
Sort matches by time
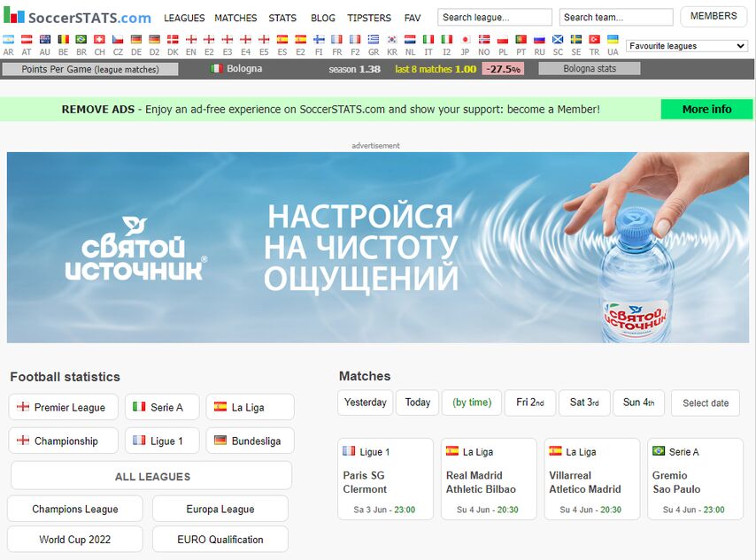tap(472, 403)
